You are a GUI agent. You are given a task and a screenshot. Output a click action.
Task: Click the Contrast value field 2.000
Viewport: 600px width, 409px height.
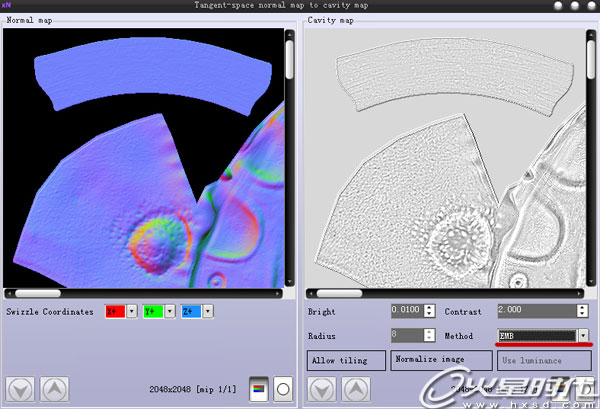[x=537, y=310]
